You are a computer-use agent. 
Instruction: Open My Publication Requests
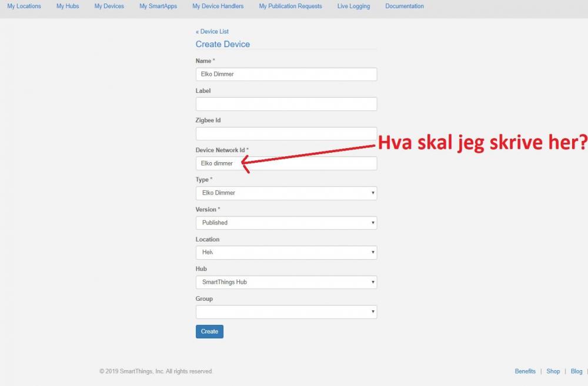pyautogui.click(x=290, y=6)
